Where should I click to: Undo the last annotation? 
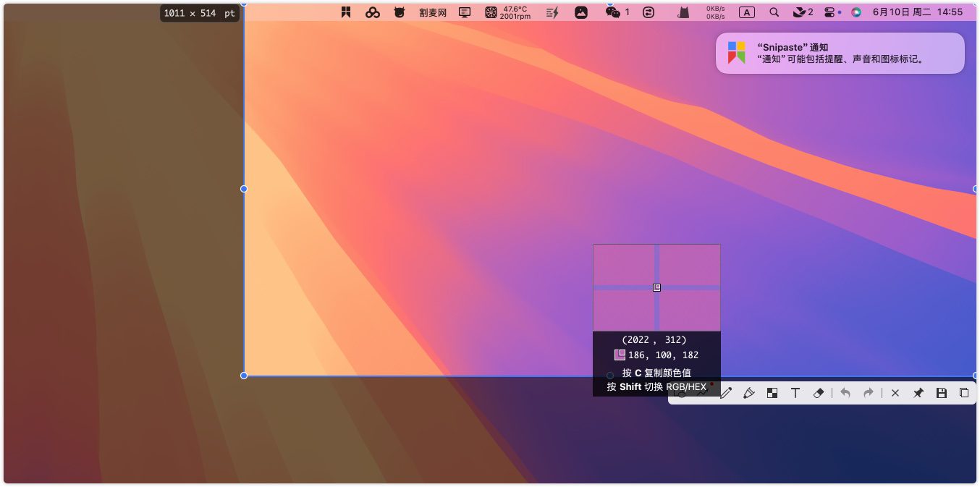click(x=845, y=393)
